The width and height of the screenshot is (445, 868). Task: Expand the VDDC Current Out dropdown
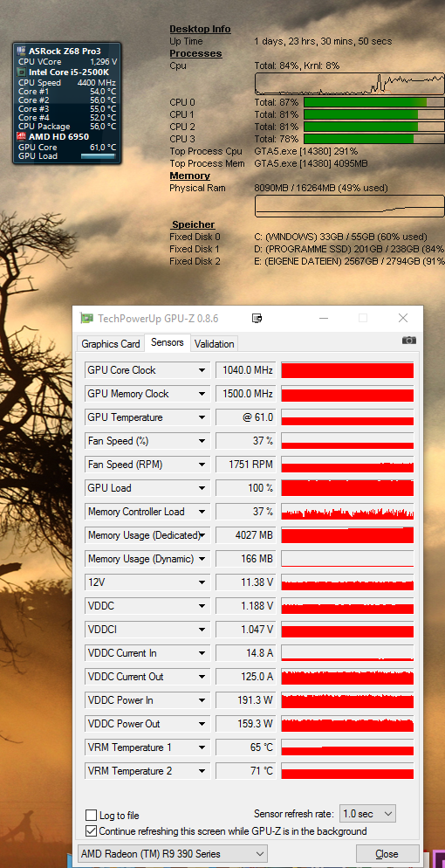(x=202, y=677)
